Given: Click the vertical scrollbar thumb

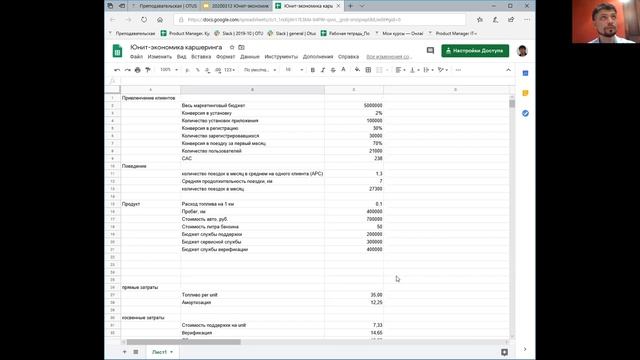Looking at the screenshot, I should (512, 104).
